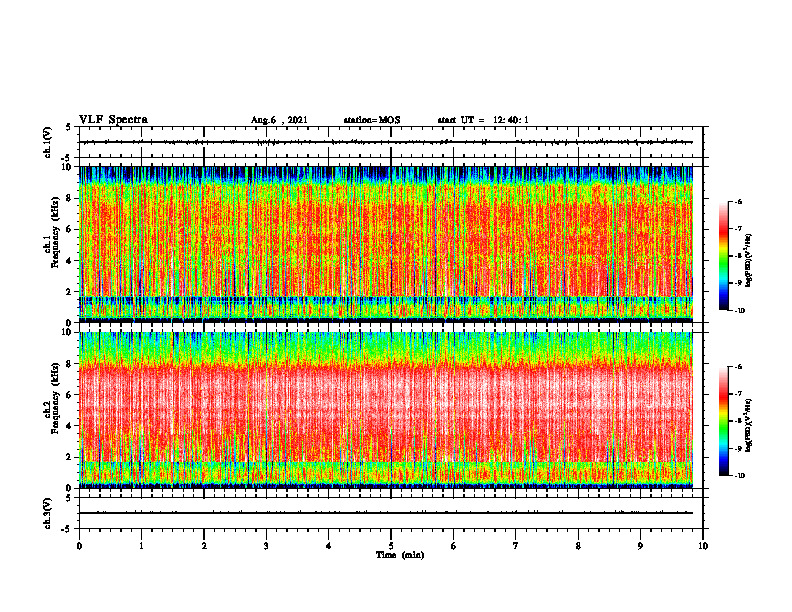Click the "6" tick on the time axis
Image resolution: width=792 pixels, height=612 pixels.
[x=454, y=546]
